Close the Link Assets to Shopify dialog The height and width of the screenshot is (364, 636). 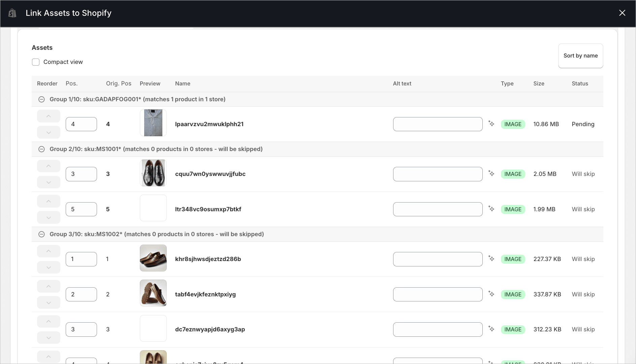pos(622,13)
